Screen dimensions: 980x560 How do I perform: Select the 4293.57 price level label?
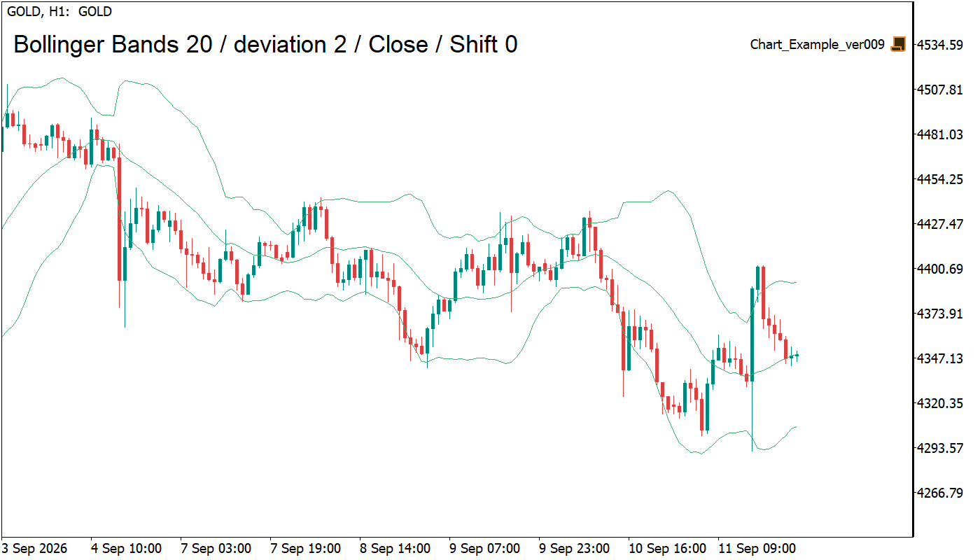(940, 448)
